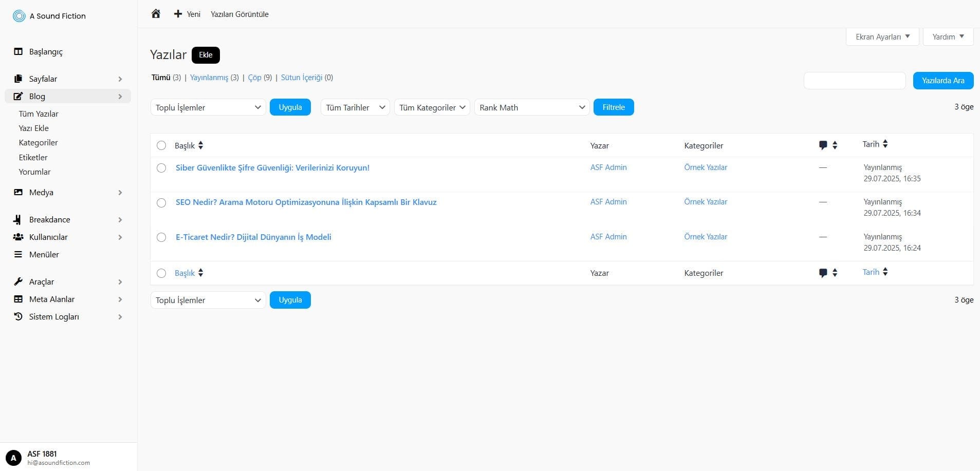Click the Breakdance icon in sidebar
This screenshot has height=471, width=980.
click(x=18, y=219)
